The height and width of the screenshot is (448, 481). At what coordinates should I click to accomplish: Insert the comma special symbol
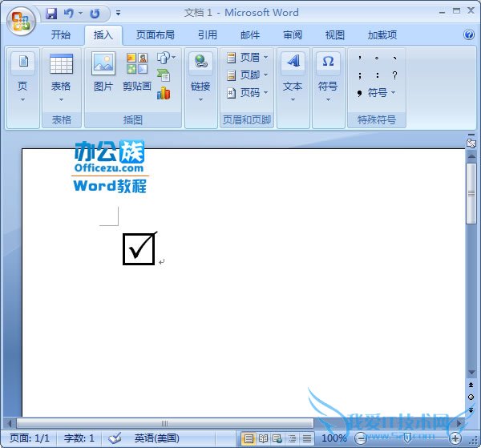(359, 58)
